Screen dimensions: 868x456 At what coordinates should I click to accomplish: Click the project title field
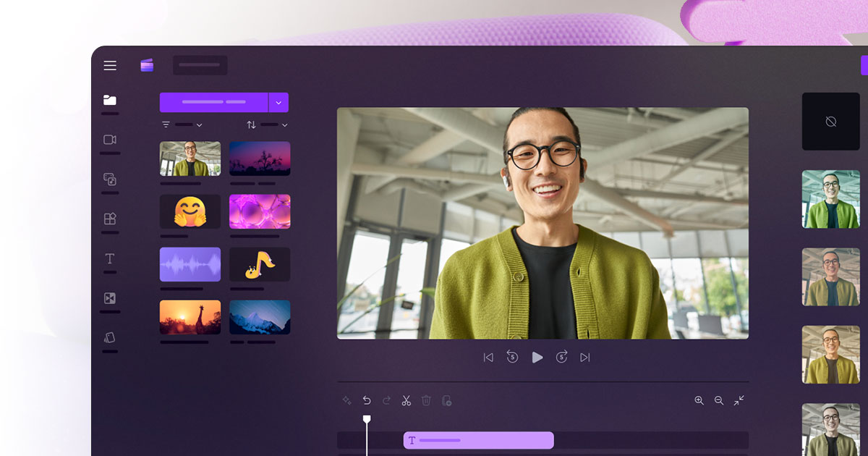coord(200,64)
